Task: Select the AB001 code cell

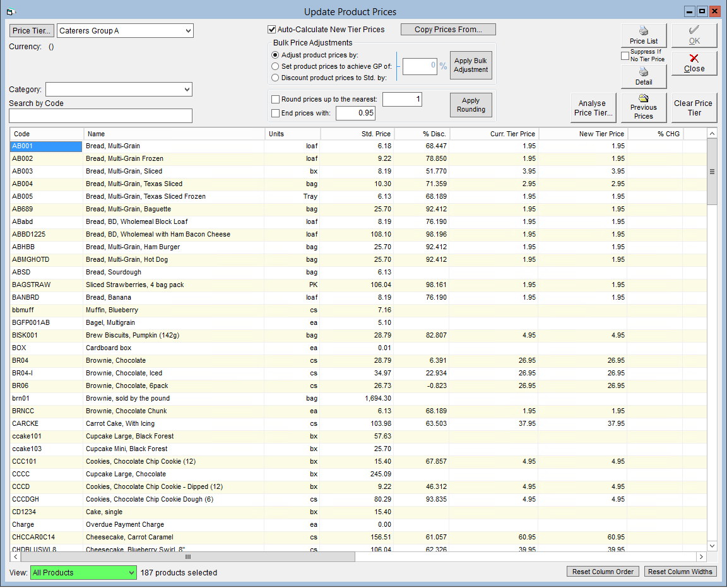Action: [x=46, y=146]
